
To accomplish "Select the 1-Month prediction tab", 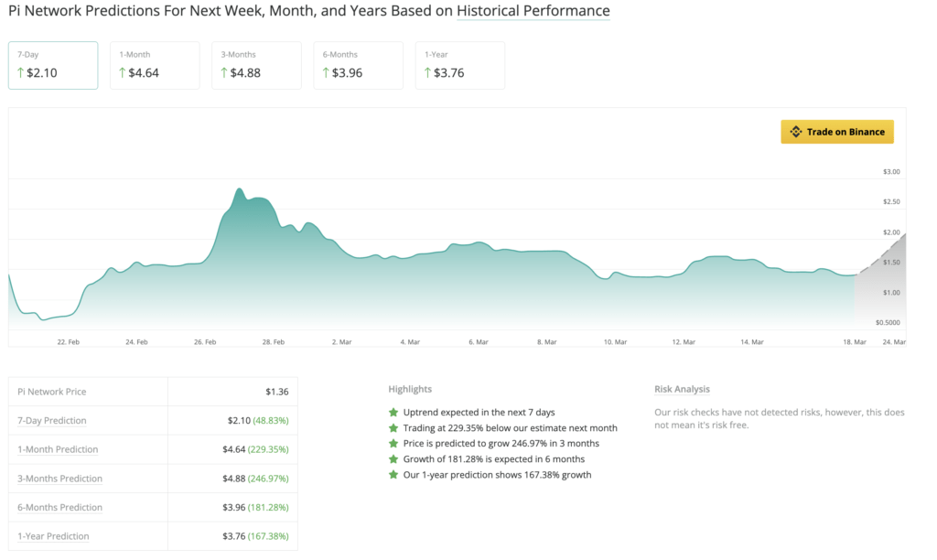I will [155, 65].
